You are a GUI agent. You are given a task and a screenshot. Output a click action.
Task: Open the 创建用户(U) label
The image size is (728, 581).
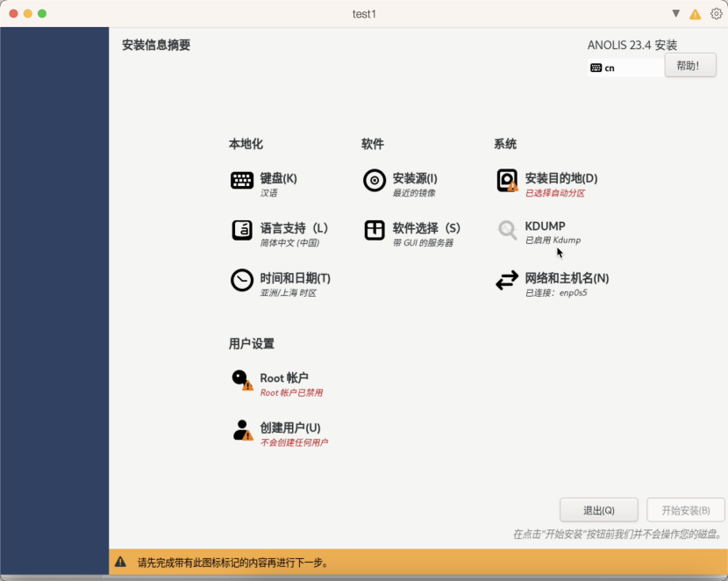coord(289,427)
